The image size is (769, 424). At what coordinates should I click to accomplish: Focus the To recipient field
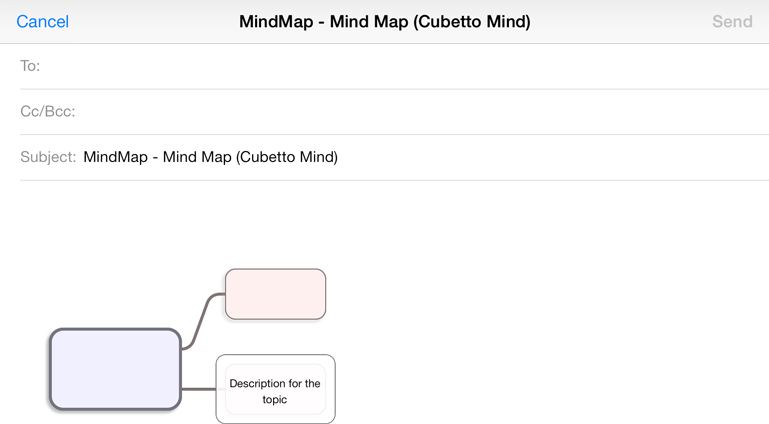point(394,66)
